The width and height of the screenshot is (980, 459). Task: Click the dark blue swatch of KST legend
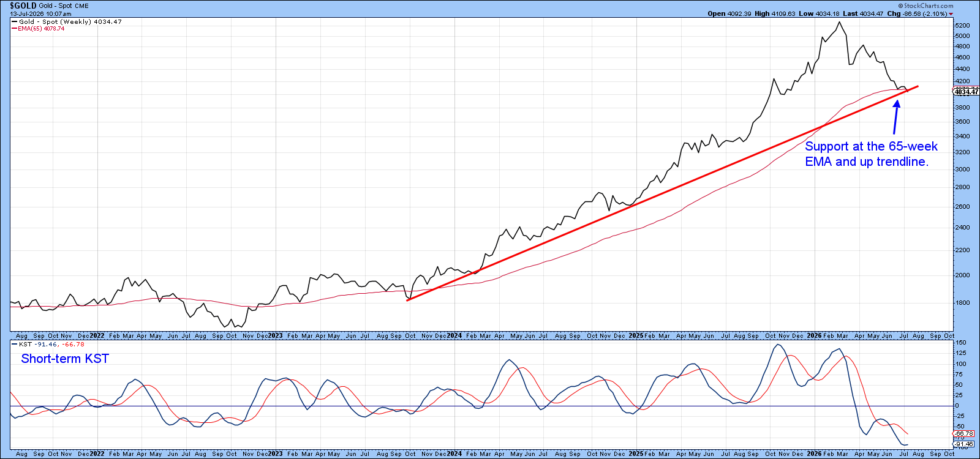pos(14,345)
